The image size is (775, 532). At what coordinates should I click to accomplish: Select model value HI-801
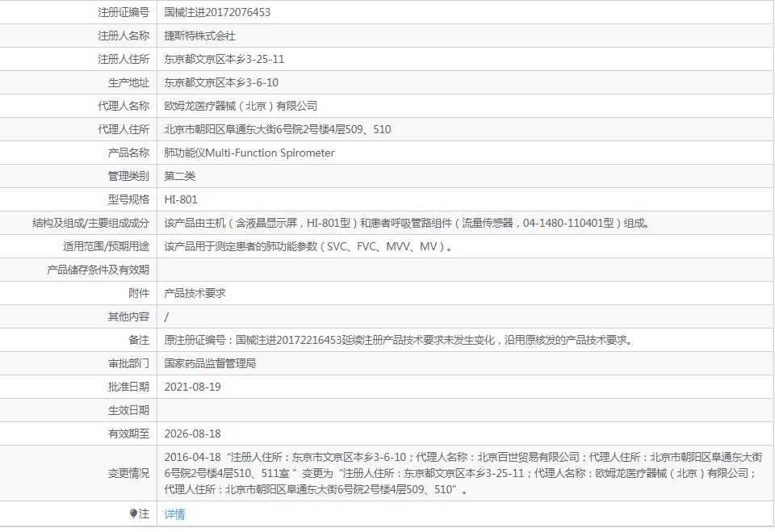(x=181, y=199)
